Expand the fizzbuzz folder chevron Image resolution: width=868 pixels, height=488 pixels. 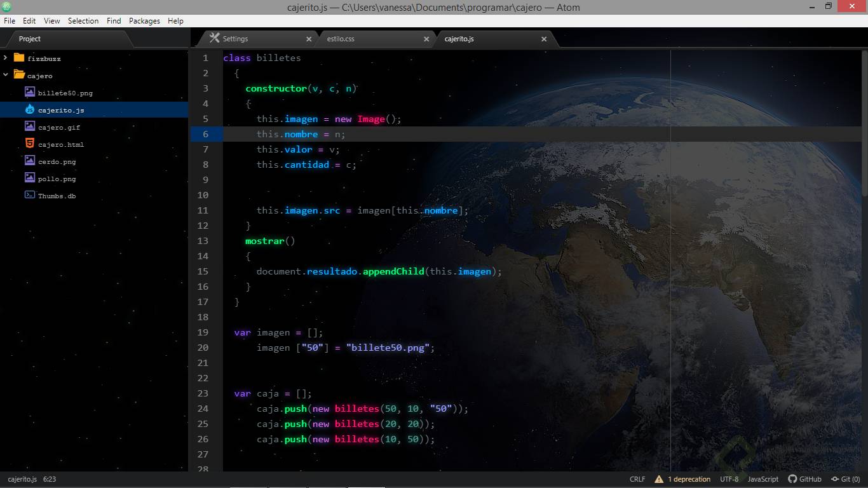pyautogui.click(x=6, y=58)
